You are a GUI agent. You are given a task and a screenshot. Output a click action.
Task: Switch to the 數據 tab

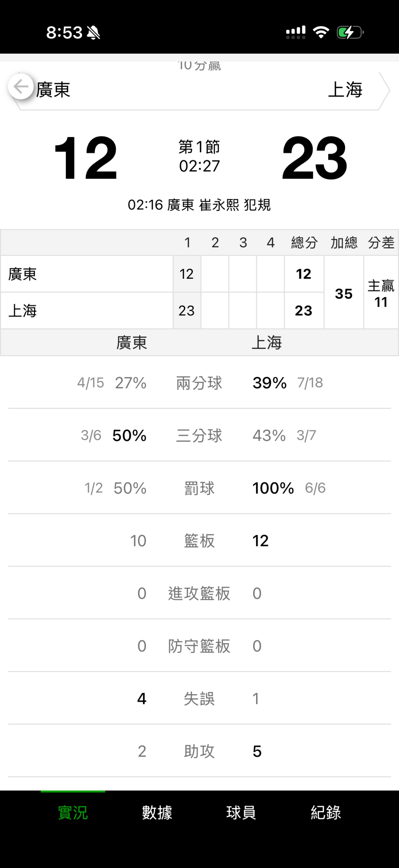coord(157,813)
